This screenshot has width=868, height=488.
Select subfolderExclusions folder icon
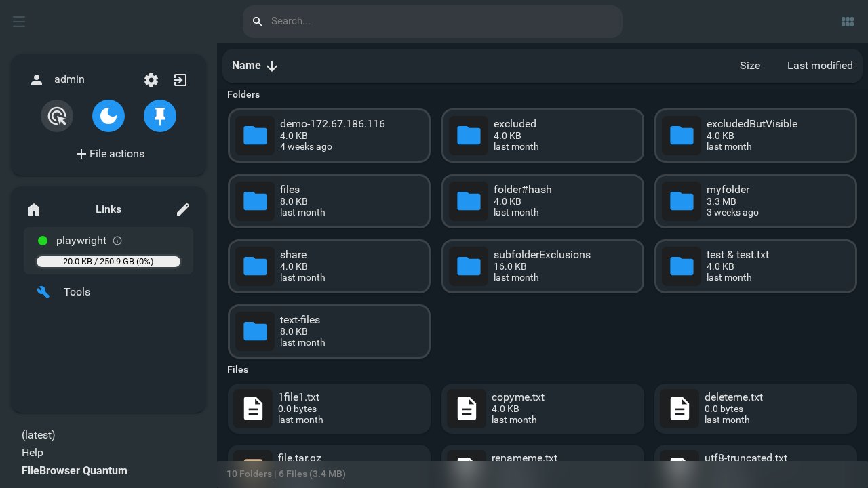coord(469,266)
